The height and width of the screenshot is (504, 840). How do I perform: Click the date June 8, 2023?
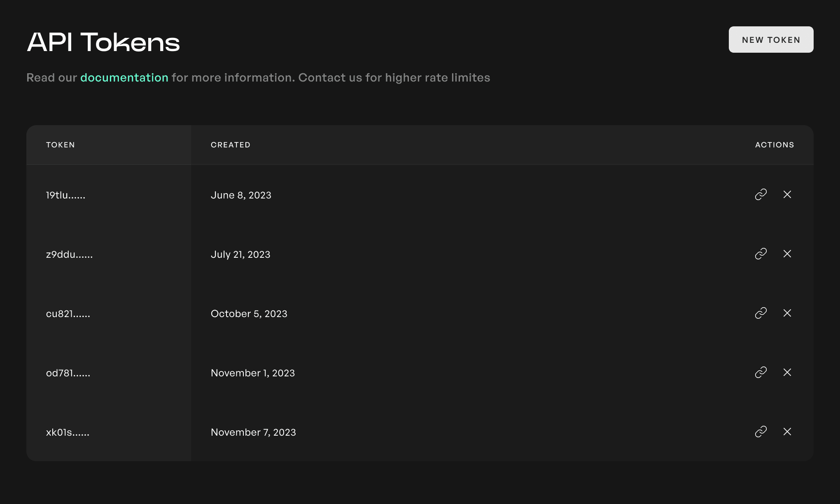tap(241, 195)
